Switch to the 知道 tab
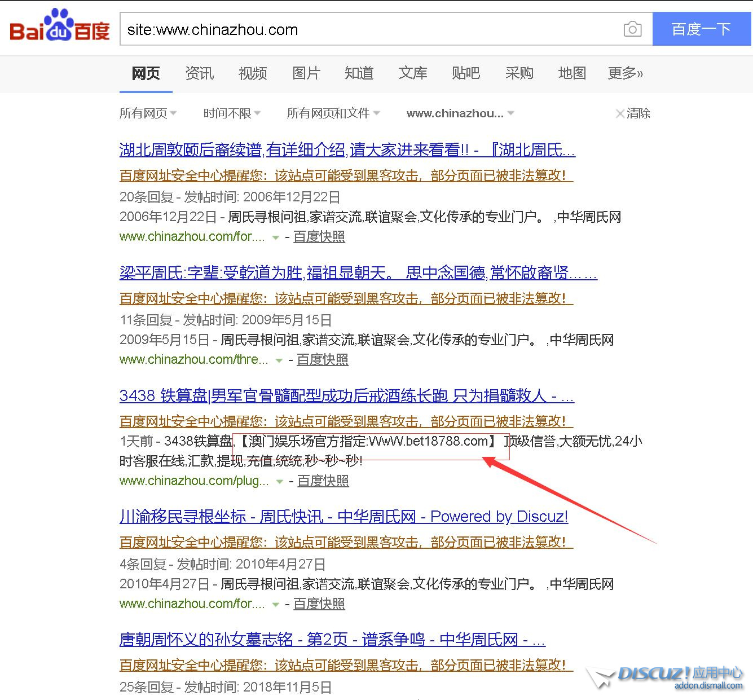The width and height of the screenshot is (753, 700). pyautogui.click(x=359, y=73)
